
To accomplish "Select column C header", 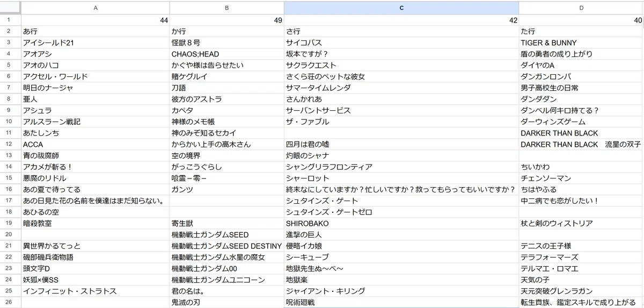I will [x=401, y=8].
